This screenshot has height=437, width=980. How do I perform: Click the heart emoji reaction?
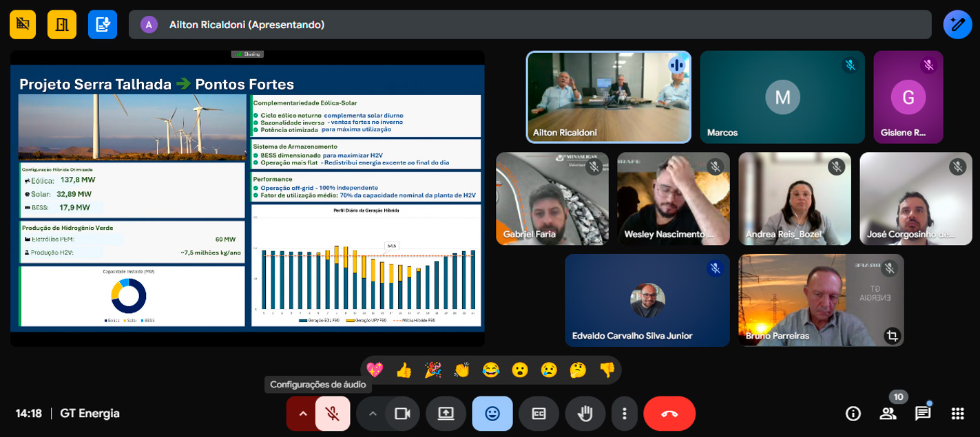click(x=375, y=370)
